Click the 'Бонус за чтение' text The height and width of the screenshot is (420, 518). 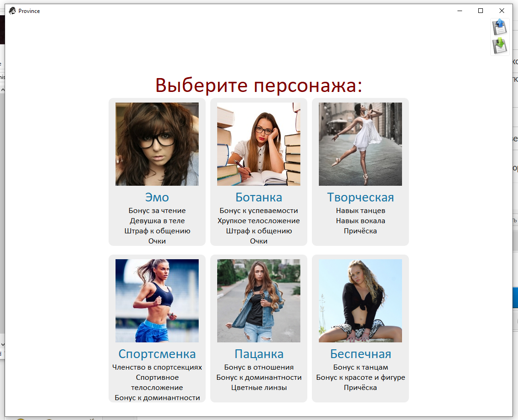(x=157, y=211)
